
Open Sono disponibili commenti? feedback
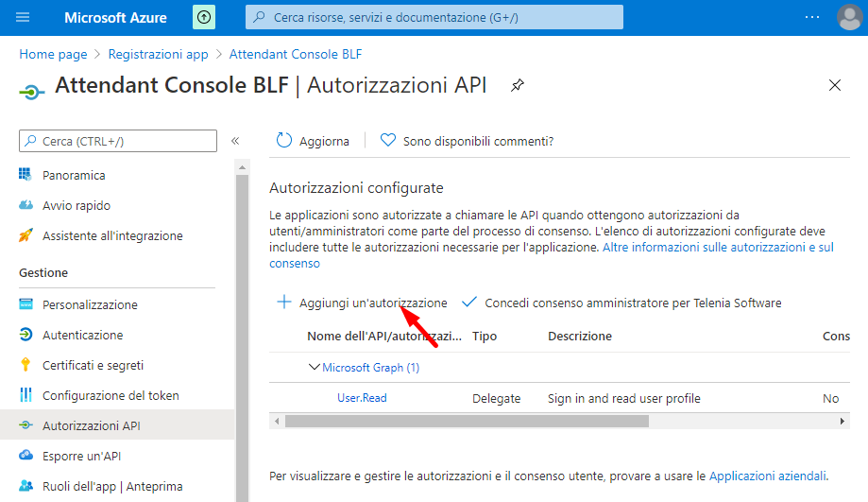coord(478,141)
